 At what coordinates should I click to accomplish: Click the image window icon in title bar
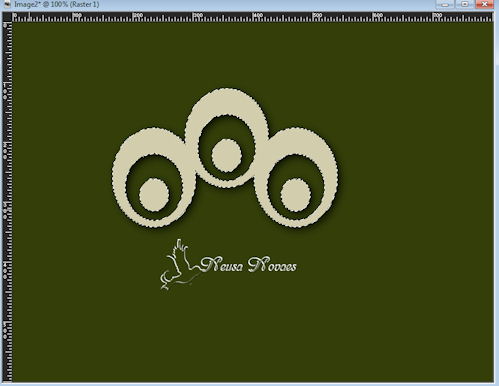(7, 4)
